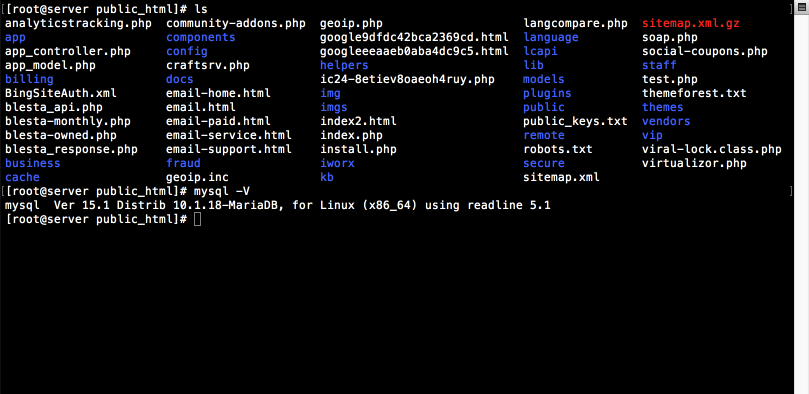Click community-addons.php file name

pyautogui.click(x=236, y=24)
